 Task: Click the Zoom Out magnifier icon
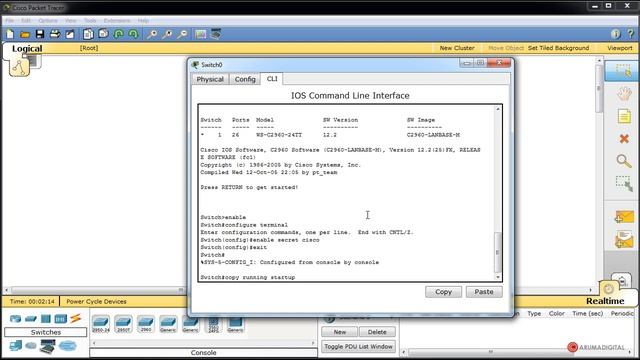tap(182, 34)
